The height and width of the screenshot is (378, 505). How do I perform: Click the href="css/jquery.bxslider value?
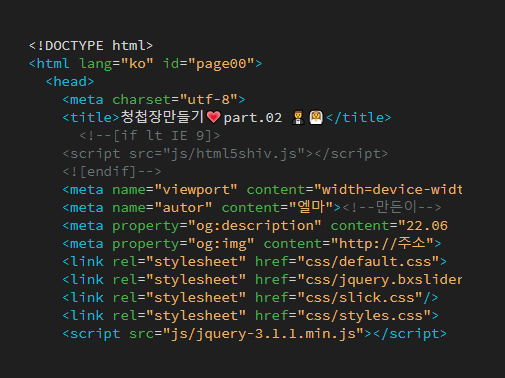click(x=359, y=280)
